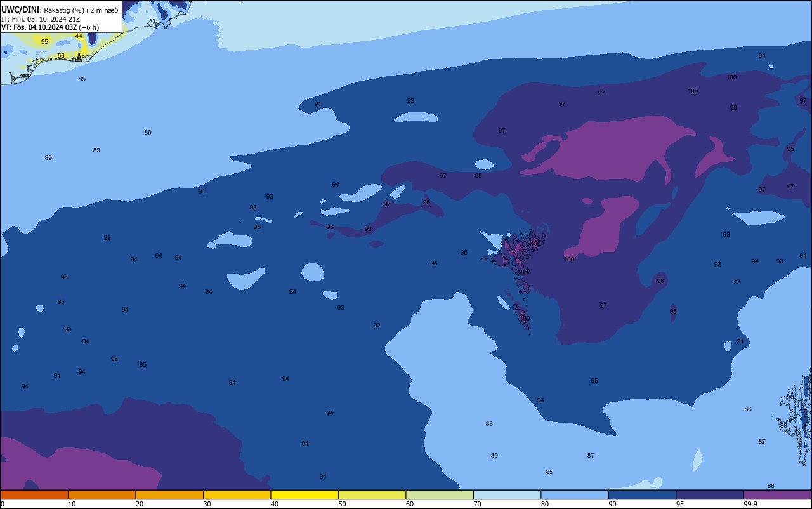Click the '44' humidity value on the map

79,36
